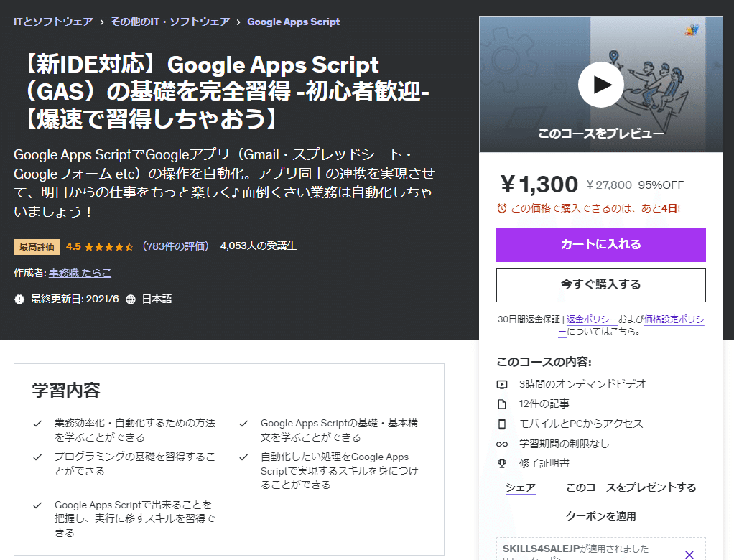Click checkmark beside プログラミングの基礎 item
The image size is (734, 560).
(x=37, y=457)
